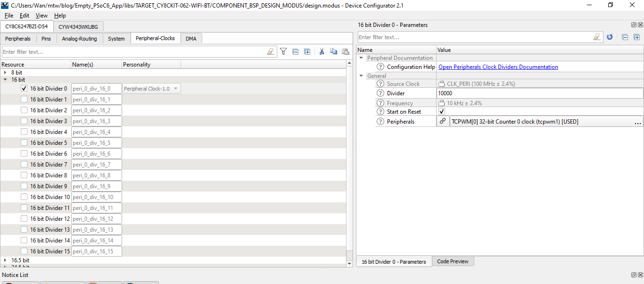Click the cut scissors icon
644x284 pixels.
click(322, 52)
